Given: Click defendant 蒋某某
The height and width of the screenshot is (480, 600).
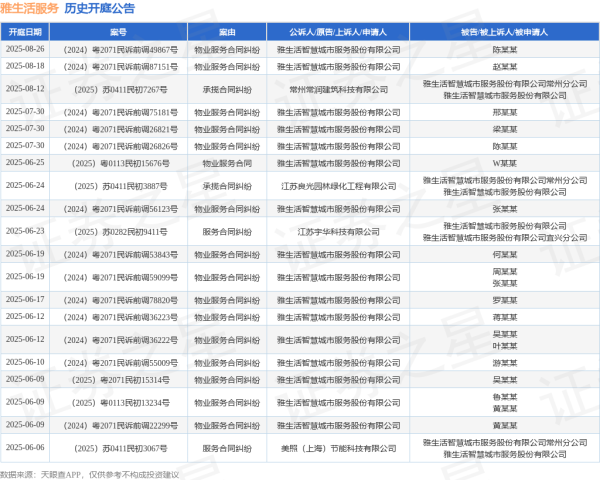Looking at the screenshot, I should (x=505, y=317).
